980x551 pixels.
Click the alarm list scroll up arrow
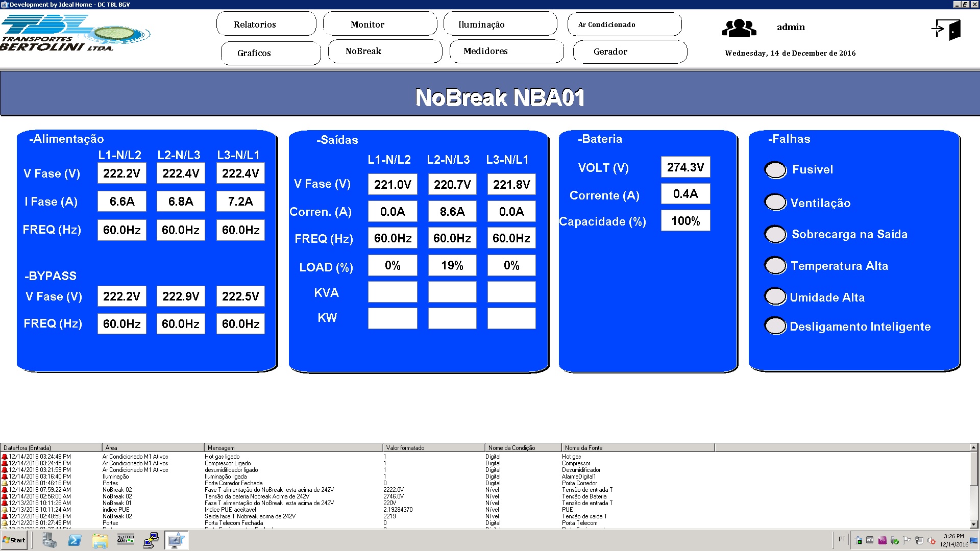(974, 448)
